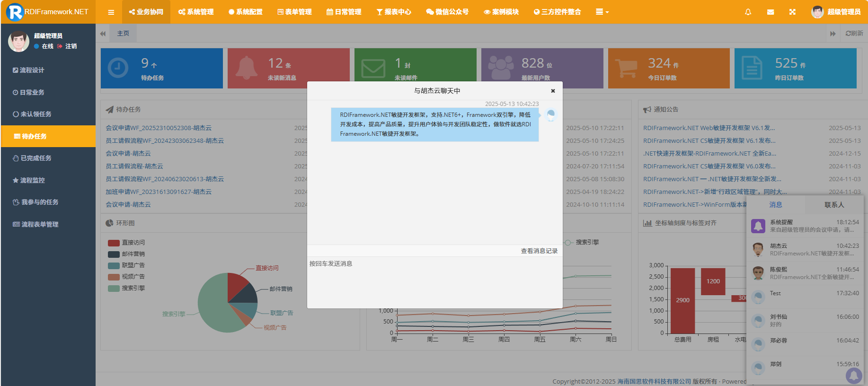Click the floating purple chat bell icon
This screenshot has width=868, height=386.
point(854,376)
